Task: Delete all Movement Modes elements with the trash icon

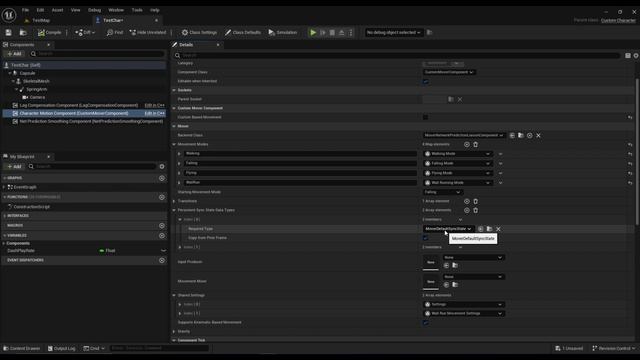Action: point(476,144)
